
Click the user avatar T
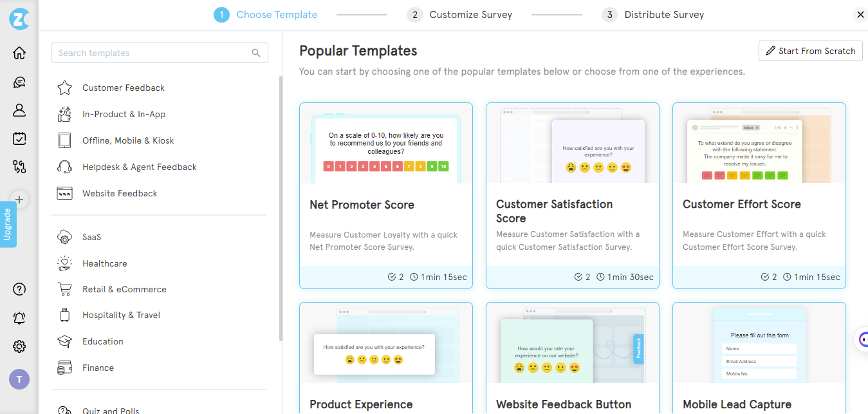pyautogui.click(x=19, y=379)
